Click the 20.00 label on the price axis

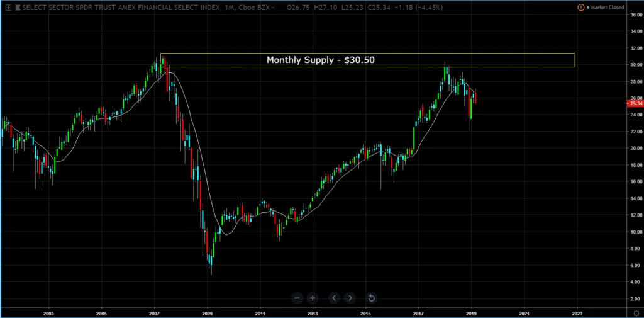tap(635, 149)
